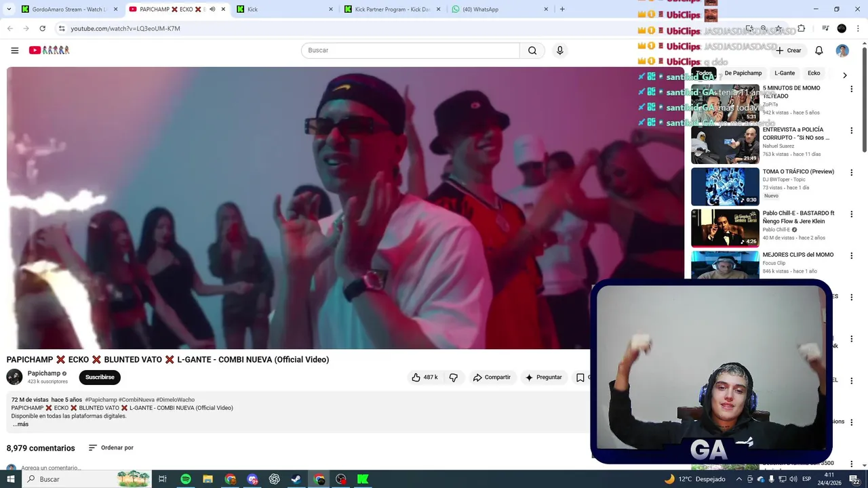Open the #CombiNueva hashtag link

click(136, 400)
